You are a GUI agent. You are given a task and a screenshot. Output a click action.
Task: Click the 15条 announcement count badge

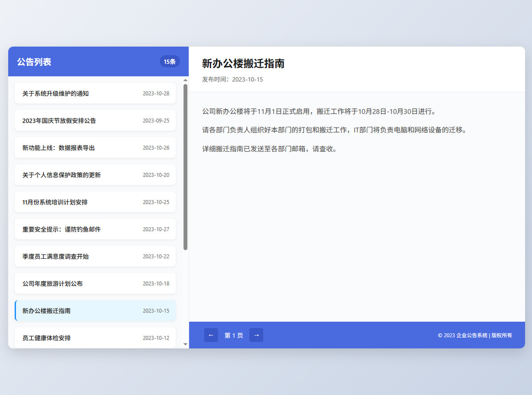tap(169, 62)
